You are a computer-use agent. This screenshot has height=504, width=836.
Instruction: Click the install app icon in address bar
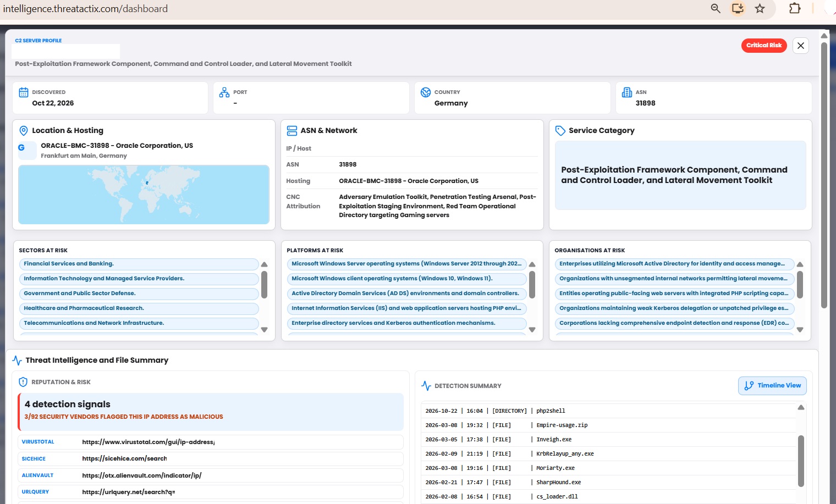coord(738,8)
